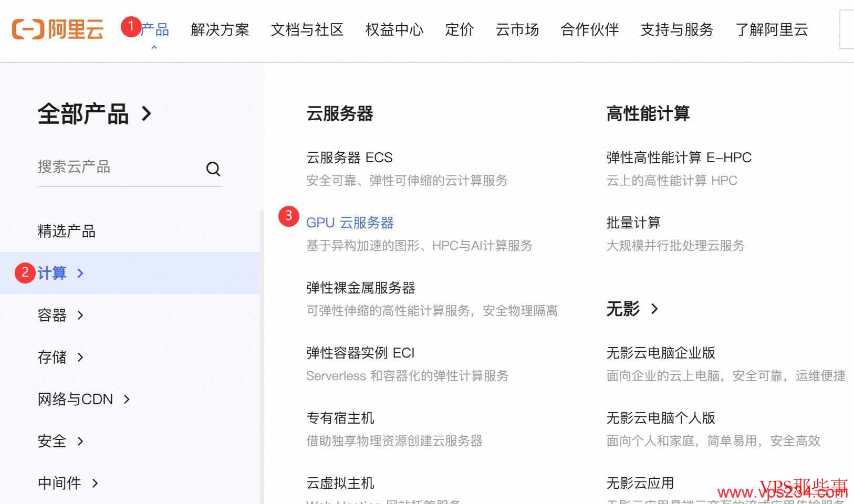Open the 专有宿主机 product link
This screenshot has height=504, width=854.
[x=340, y=418]
